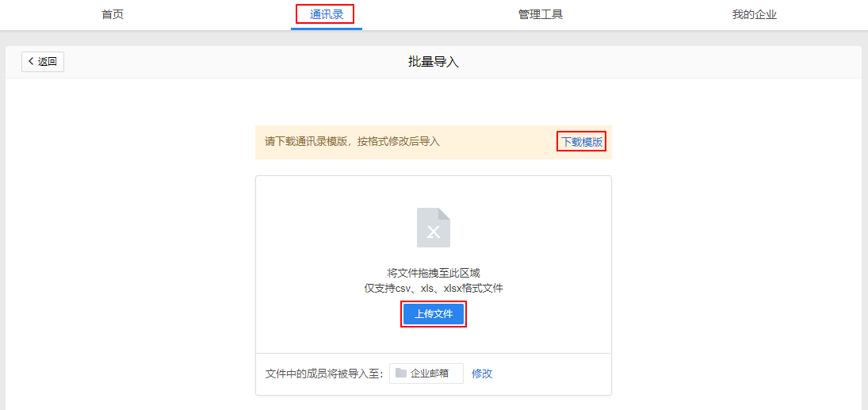The height and width of the screenshot is (410, 868).
Task: Open the 首页 tab
Action: pos(113,14)
